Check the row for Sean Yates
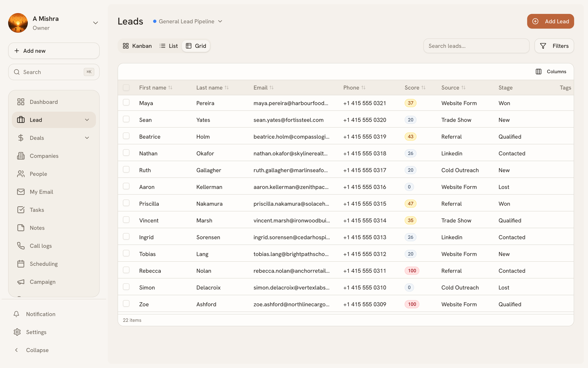 pyautogui.click(x=126, y=119)
